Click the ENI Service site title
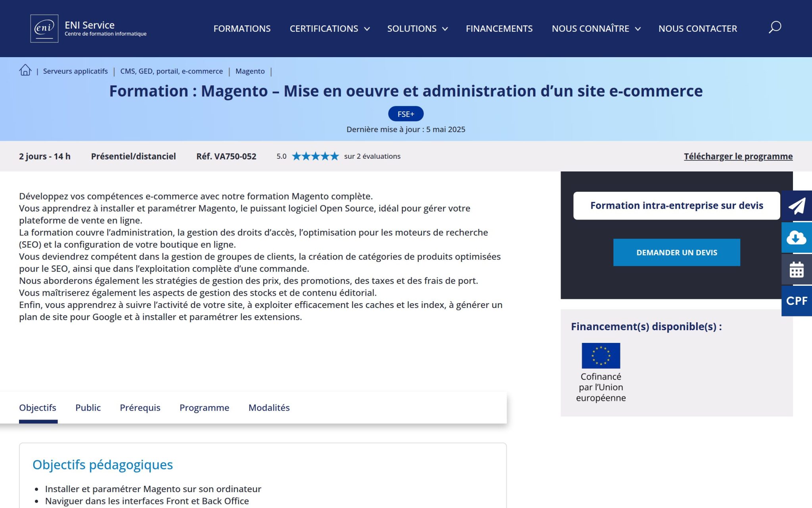This screenshot has width=812, height=508. (90, 25)
